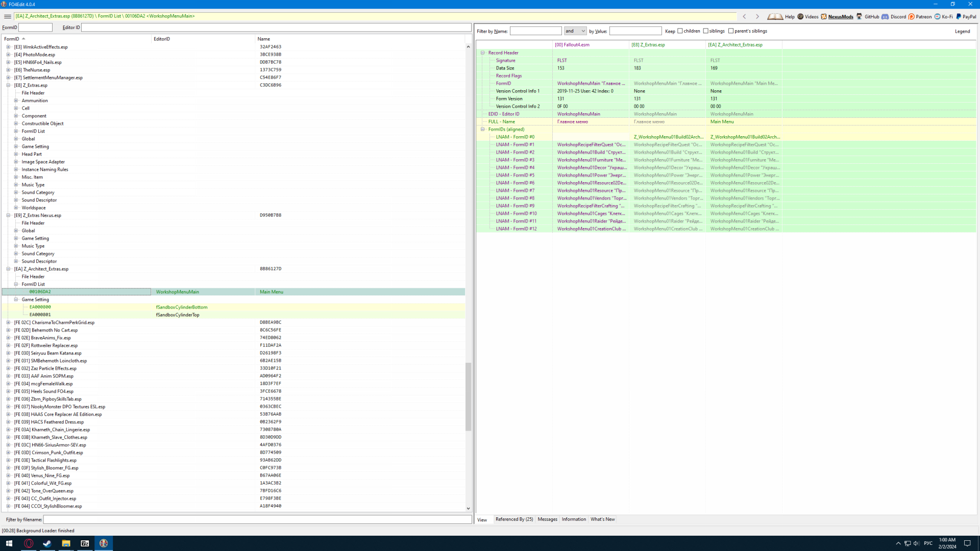Open the Patreon link
Image resolution: width=980 pixels, height=551 pixels.
919,16
